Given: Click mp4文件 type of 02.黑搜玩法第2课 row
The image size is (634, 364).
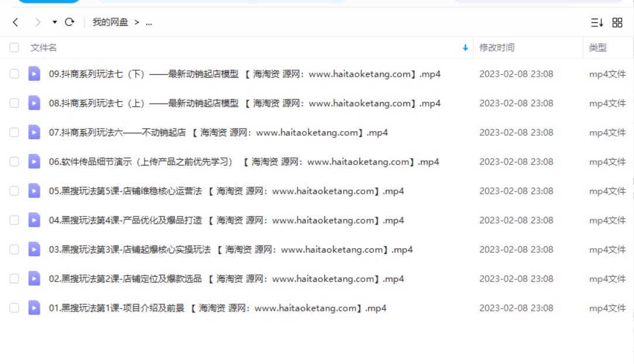Looking at the screenshot, I should 607,279.
